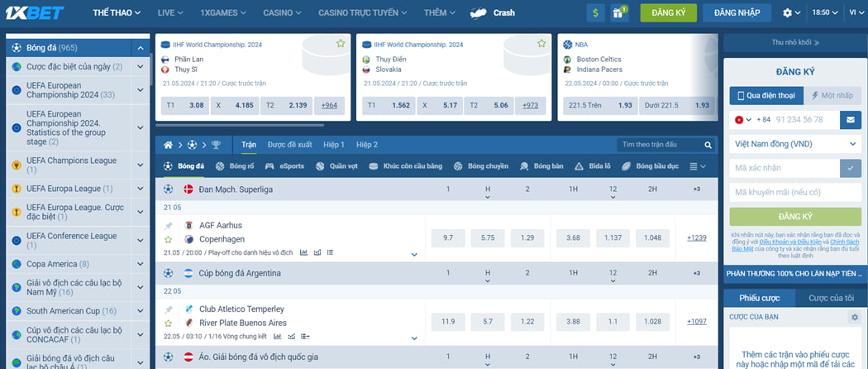The image size is (868, 369).
Task: Click the 9.7 odds for AGF Aarhus
Action: click(x=448, y=238)
